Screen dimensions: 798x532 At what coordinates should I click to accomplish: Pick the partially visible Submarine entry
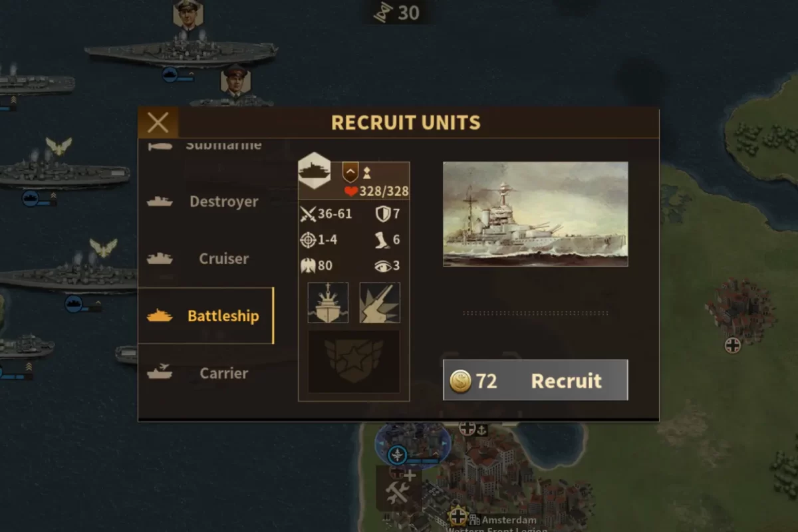point(205,146)
